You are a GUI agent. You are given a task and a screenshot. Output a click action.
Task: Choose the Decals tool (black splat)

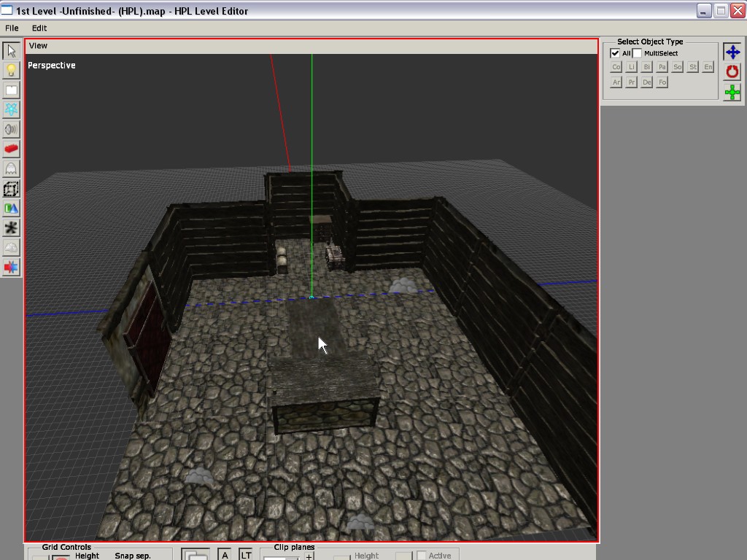pos(11,228)
